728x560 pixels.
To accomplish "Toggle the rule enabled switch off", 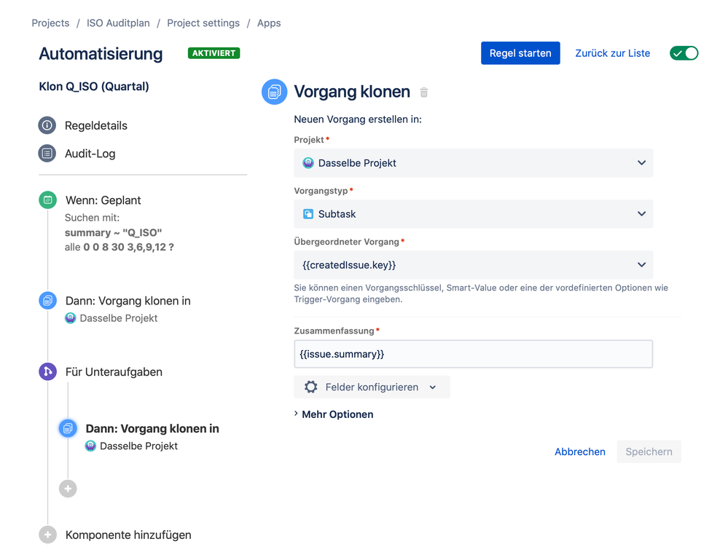I will click(684, 53).
